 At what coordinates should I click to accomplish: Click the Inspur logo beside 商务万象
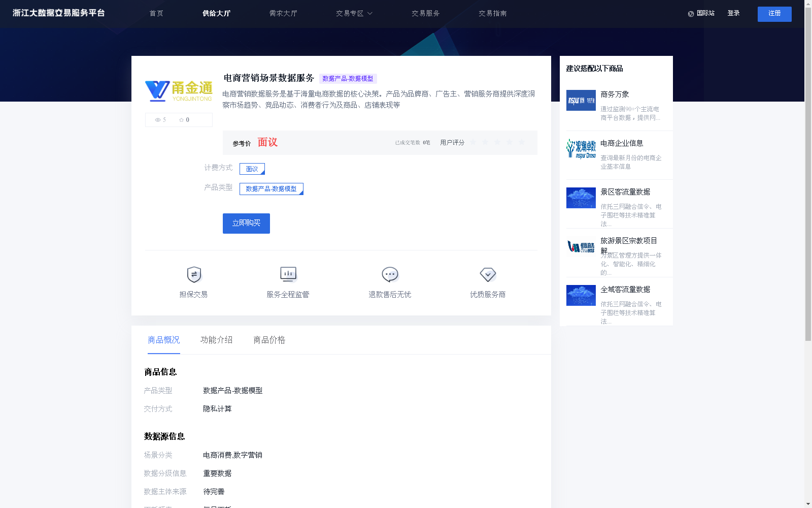pos(581,101)
